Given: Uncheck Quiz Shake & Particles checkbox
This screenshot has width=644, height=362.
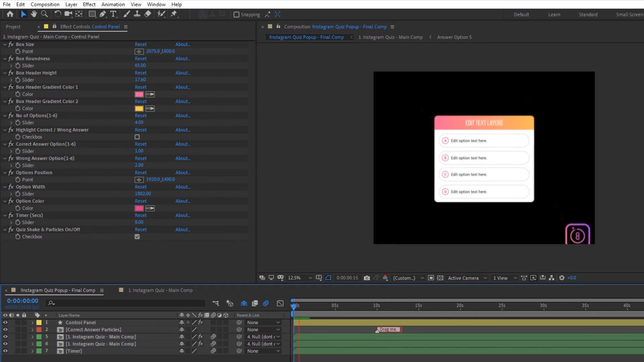Looking at the screenshot, I should click(137, 237).
